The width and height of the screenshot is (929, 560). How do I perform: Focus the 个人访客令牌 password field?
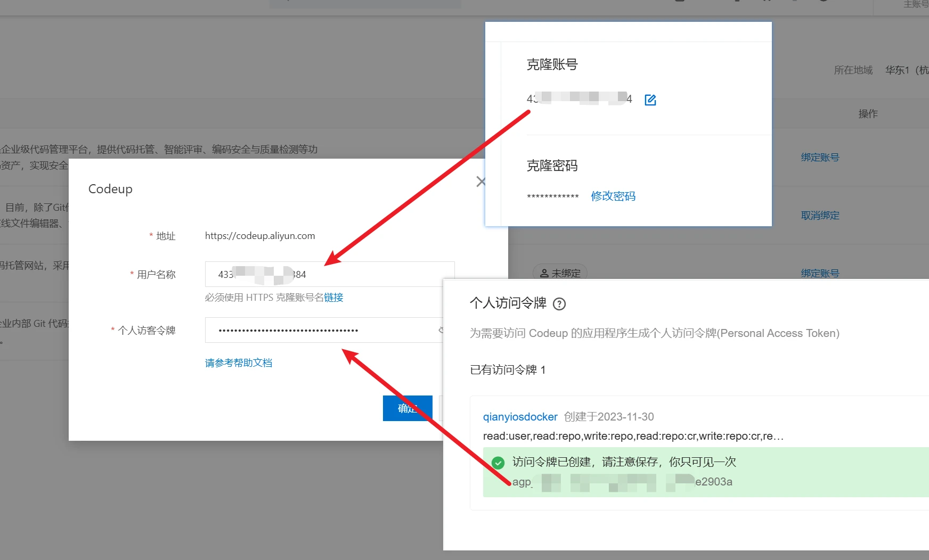point(320,330)
